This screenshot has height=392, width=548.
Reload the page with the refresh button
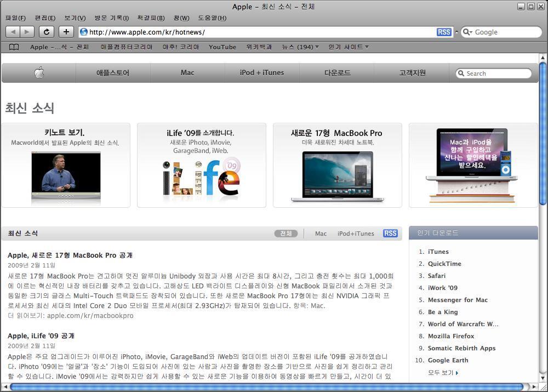click(x=46, y=32)
